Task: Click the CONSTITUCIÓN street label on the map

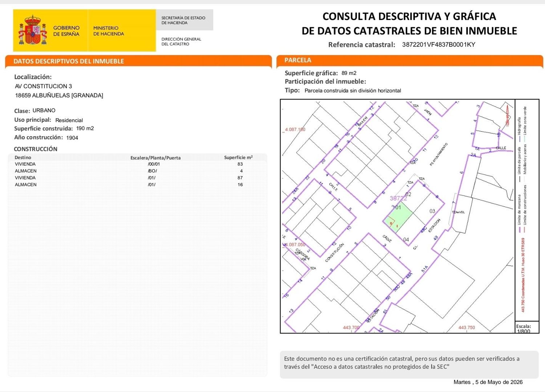Action: coord(334,253)
